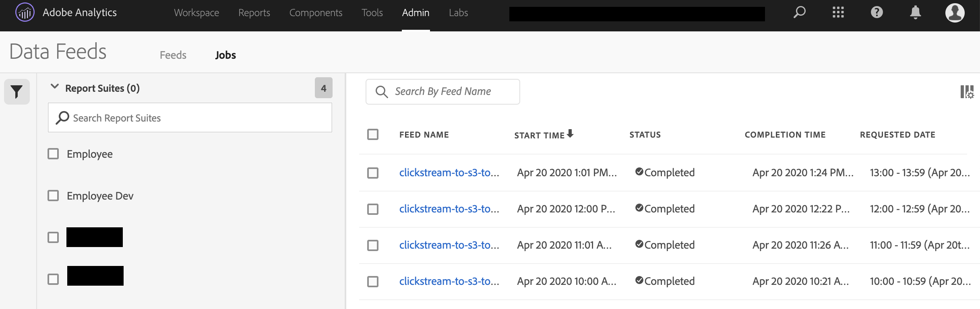This screenshot has height=309, width=980.
Task: Switch to the Feeds tab
Action: coord(173,55)
